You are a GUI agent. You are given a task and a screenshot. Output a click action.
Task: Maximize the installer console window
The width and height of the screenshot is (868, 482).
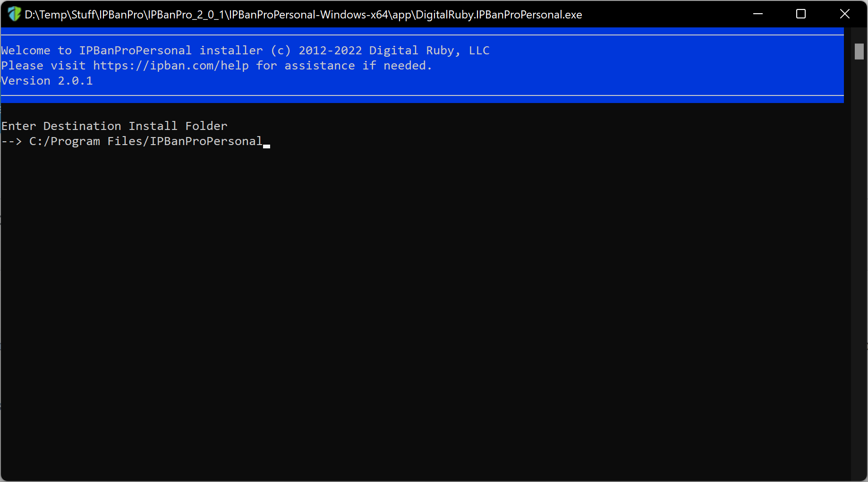[801, 14]
